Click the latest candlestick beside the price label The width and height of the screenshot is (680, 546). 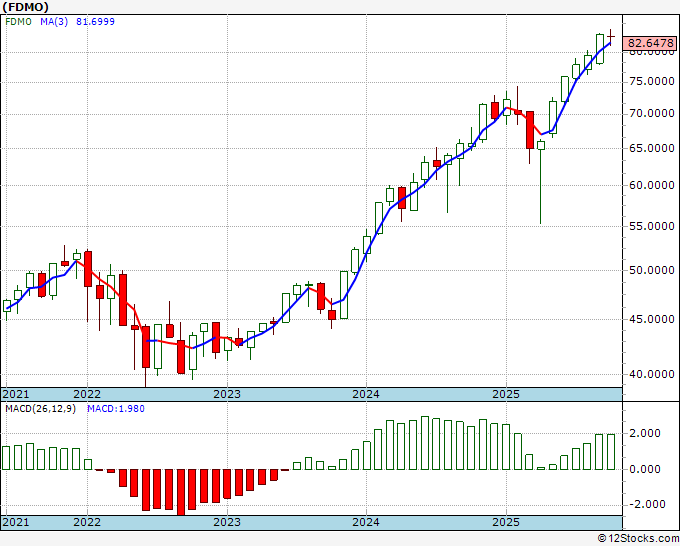pyautogui.click(x=611, y=37)
